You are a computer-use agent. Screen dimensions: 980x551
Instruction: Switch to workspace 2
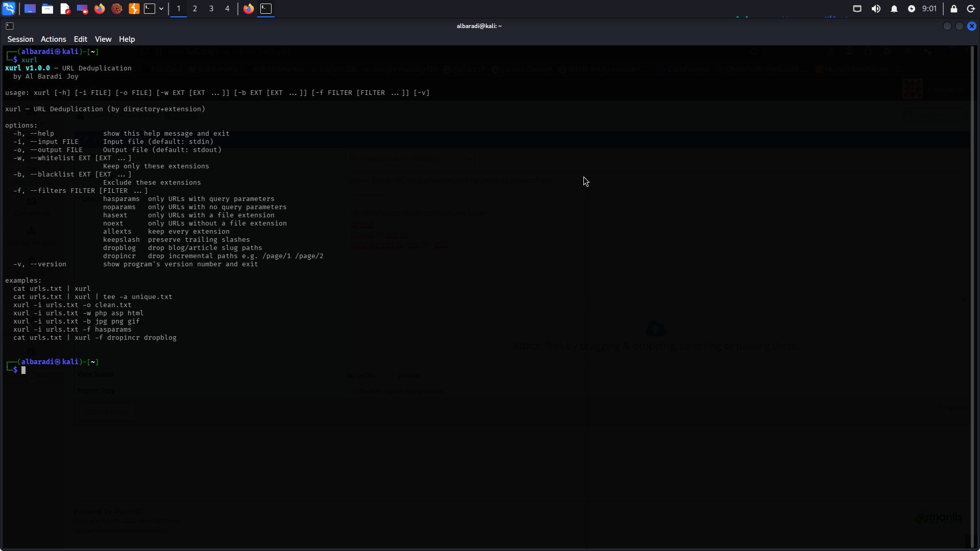click(195, 9)
